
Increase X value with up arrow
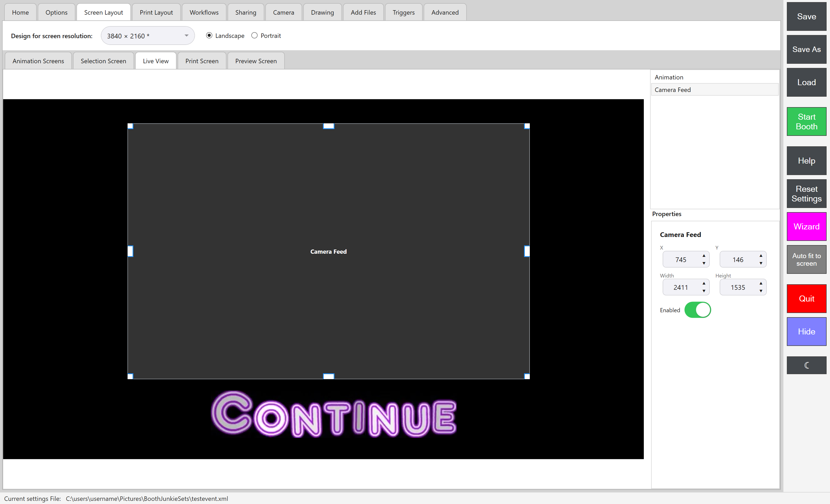coord(704,256)
